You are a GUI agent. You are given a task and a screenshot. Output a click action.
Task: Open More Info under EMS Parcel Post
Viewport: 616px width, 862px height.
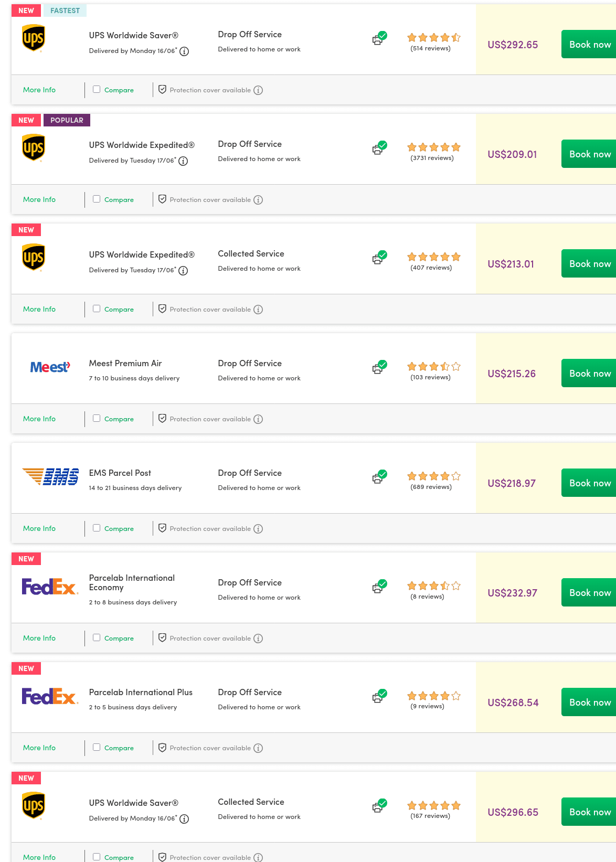pyautogui.click(x=39, y=529)
